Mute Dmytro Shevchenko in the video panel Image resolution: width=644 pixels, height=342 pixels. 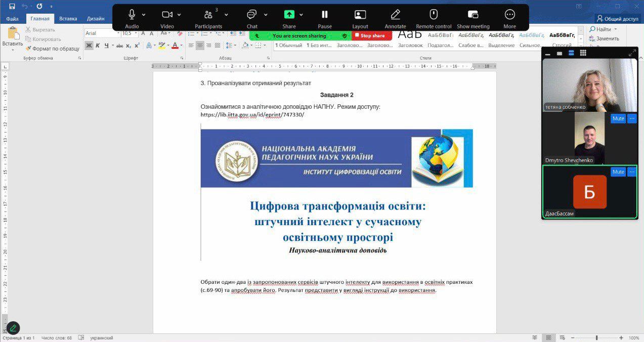618,118
